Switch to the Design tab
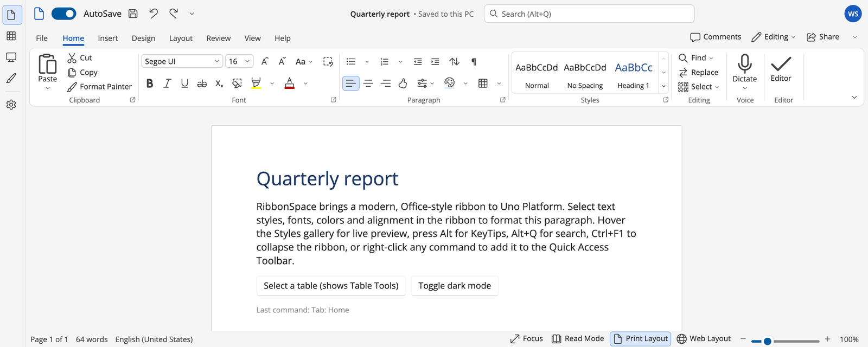868x347 pixels. tap(143, 38)
